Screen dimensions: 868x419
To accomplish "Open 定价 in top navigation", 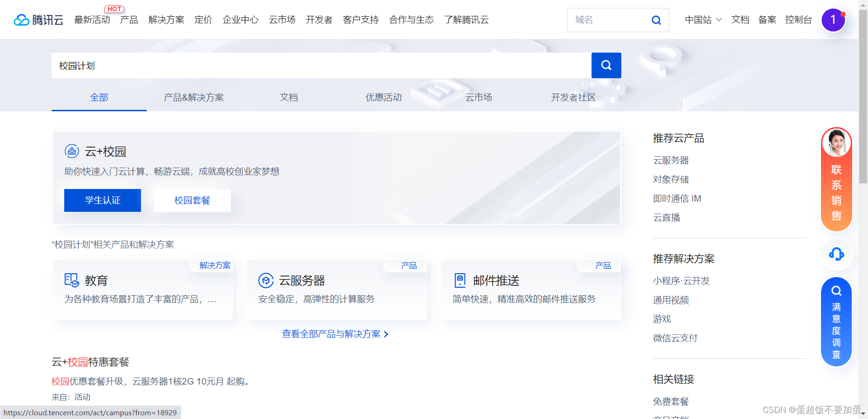I will coord(203,20).
